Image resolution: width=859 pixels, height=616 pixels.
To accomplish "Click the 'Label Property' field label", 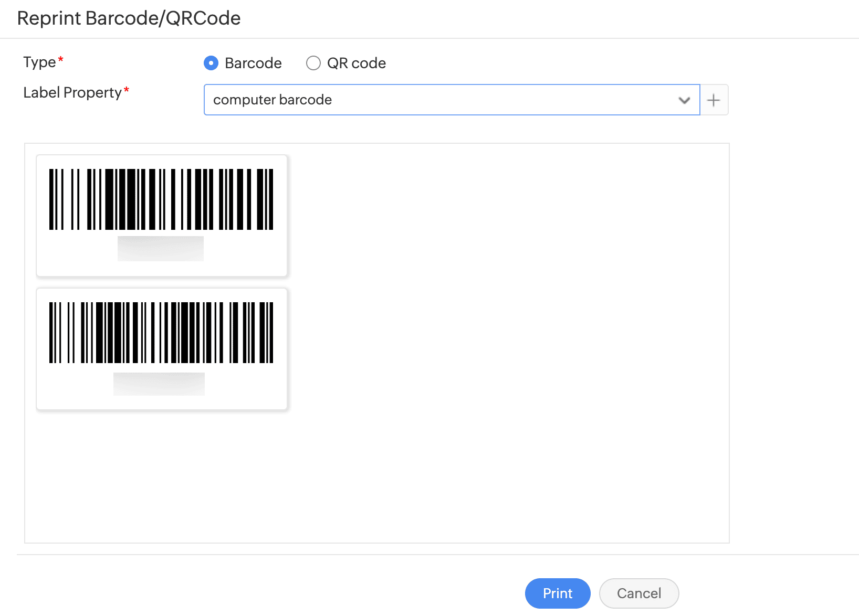I will click(72, 93).
